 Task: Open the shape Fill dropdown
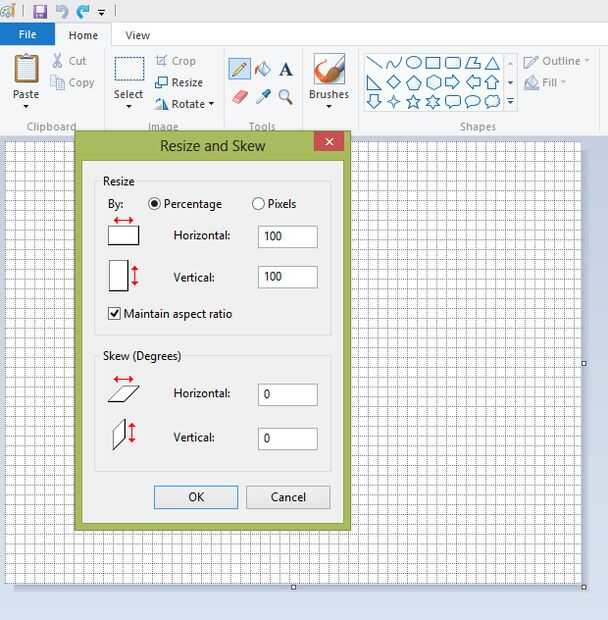point(545,83)
